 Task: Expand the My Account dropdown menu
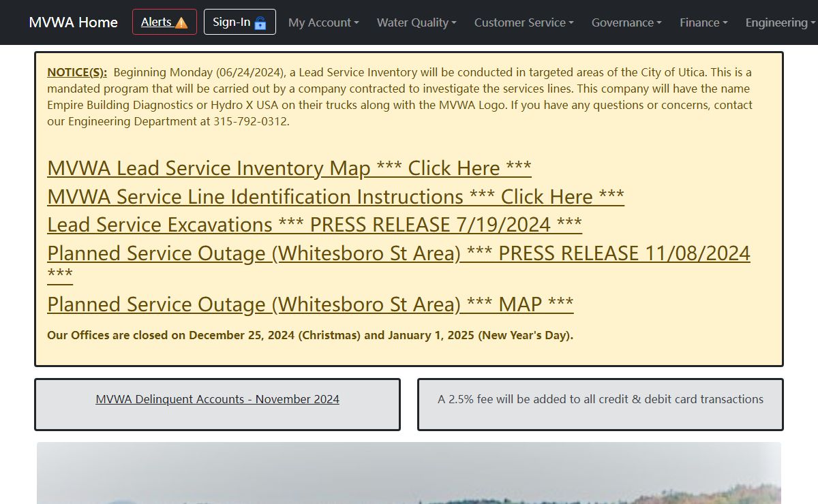click(324, 22)
